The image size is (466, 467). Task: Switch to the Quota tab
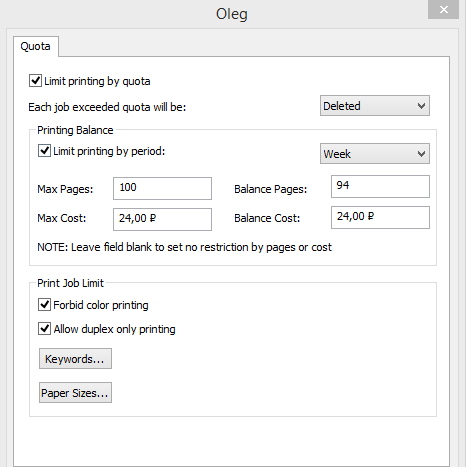pos(36,46)
